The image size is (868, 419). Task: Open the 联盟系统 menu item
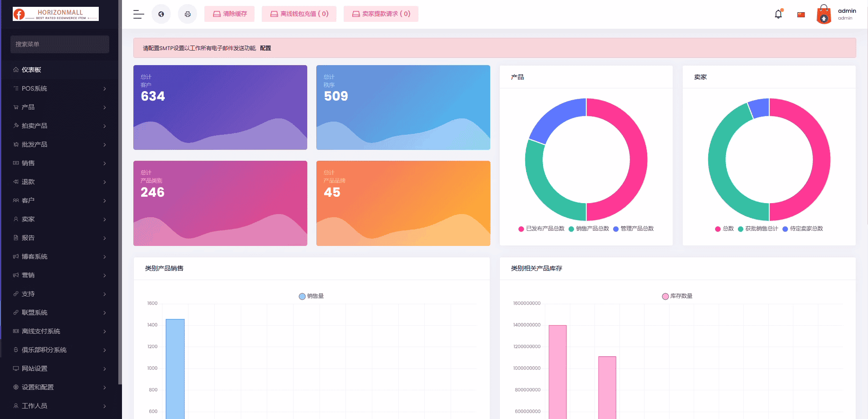(60, 312)
